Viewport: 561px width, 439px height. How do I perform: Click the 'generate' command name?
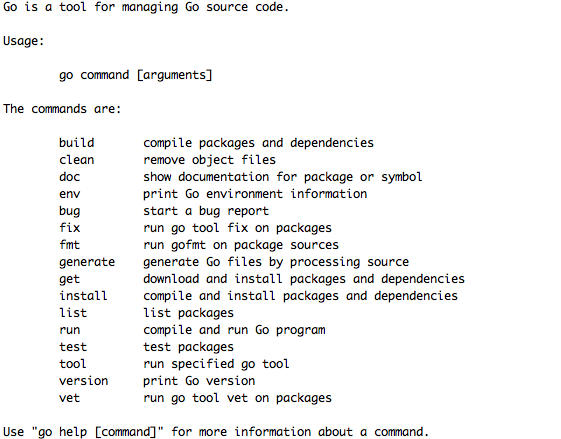click(87, 262)
